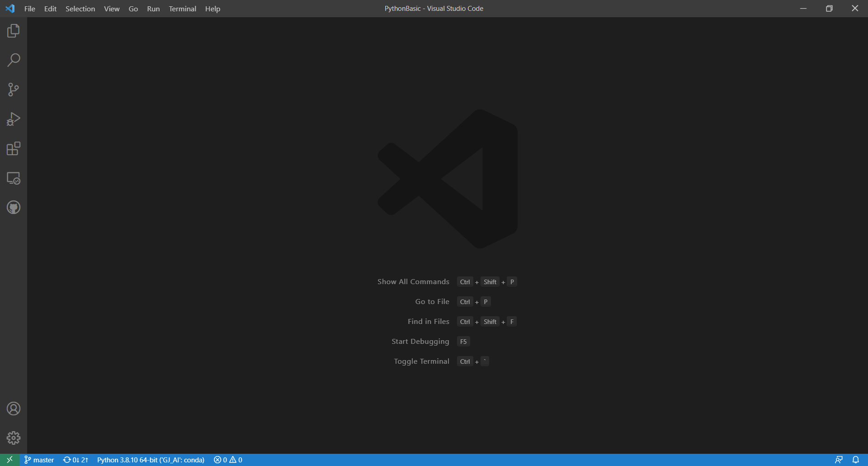Open the Selection menu

tap(80, 9)
